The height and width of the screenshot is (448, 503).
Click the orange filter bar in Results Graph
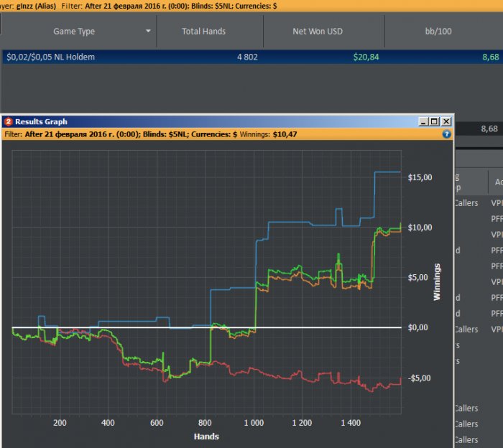point(216,134)
